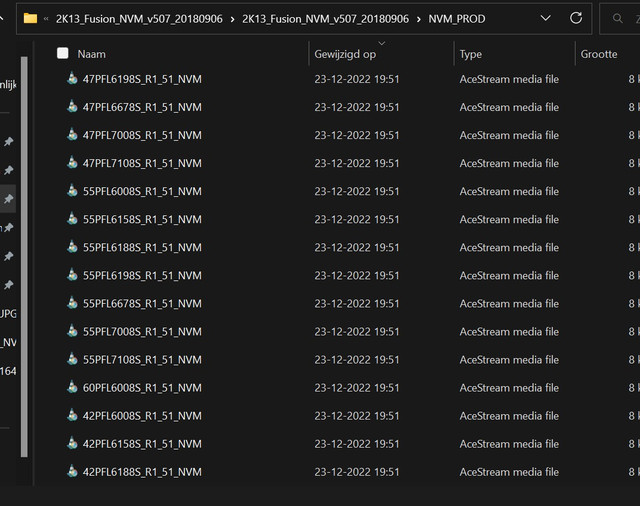Screen dimensions: 640x506
Task: Open the Gewijzigd op column sort arrow
Action: [382, 43]
